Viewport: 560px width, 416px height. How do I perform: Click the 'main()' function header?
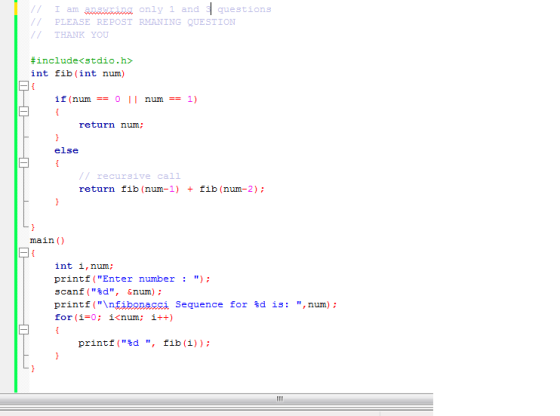(48, 240)
